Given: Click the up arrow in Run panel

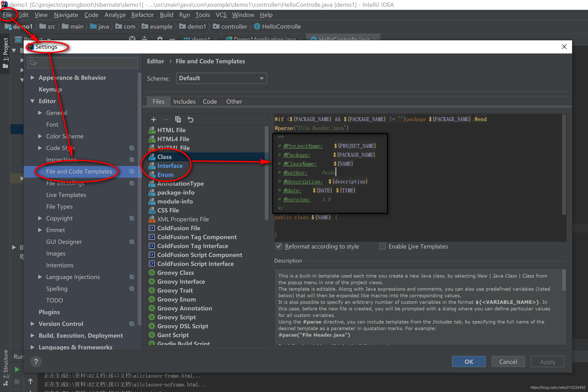Looking at the screenshot, I should click(x=30, y=381).
